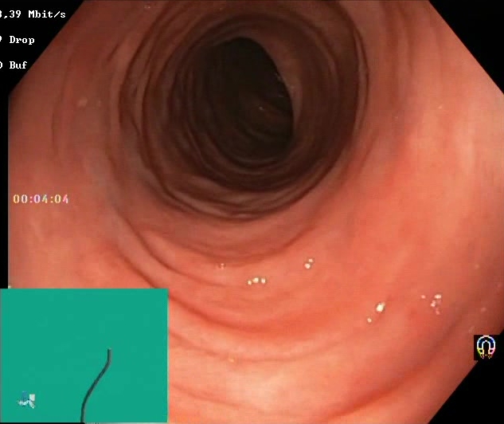Image resolution: width=504 pixels, height=424 pixels.
Task: Click the Drop status text
Action: point(18,40)
